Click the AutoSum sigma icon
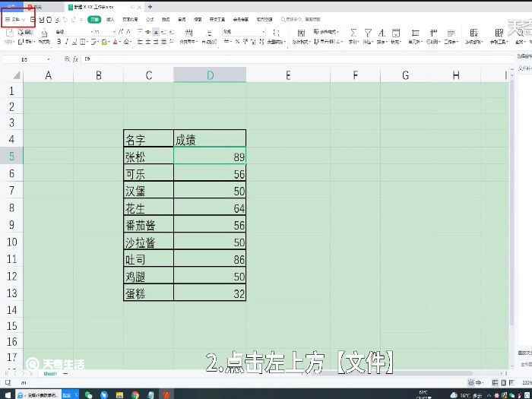 coord(353,33)
